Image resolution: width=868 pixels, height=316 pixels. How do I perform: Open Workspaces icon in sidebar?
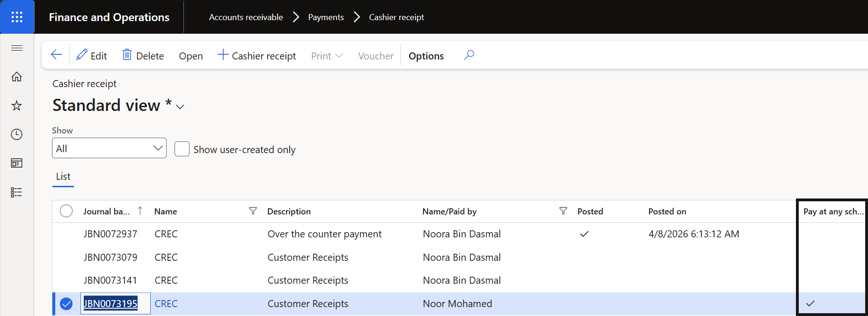pos(17,163)
